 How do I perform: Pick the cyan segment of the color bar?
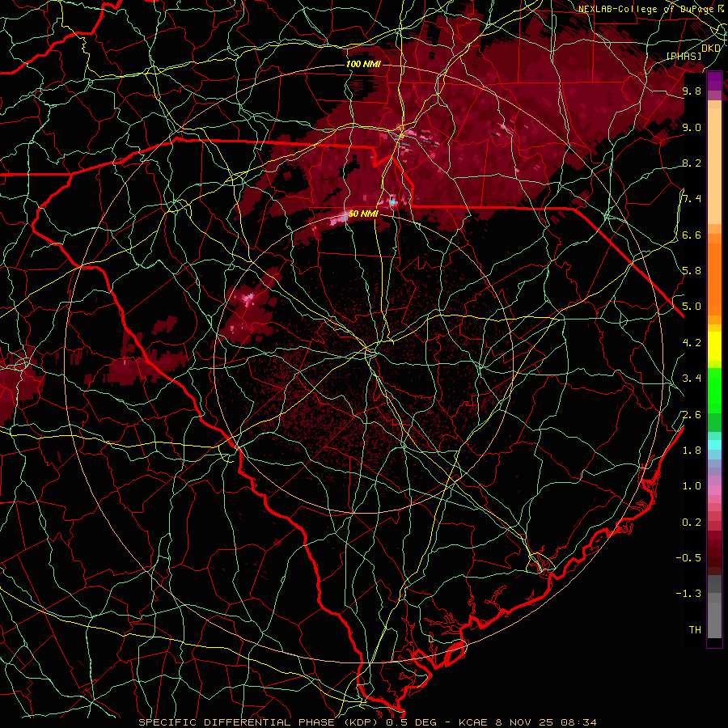pyautogui.click(x=714, y=444)
